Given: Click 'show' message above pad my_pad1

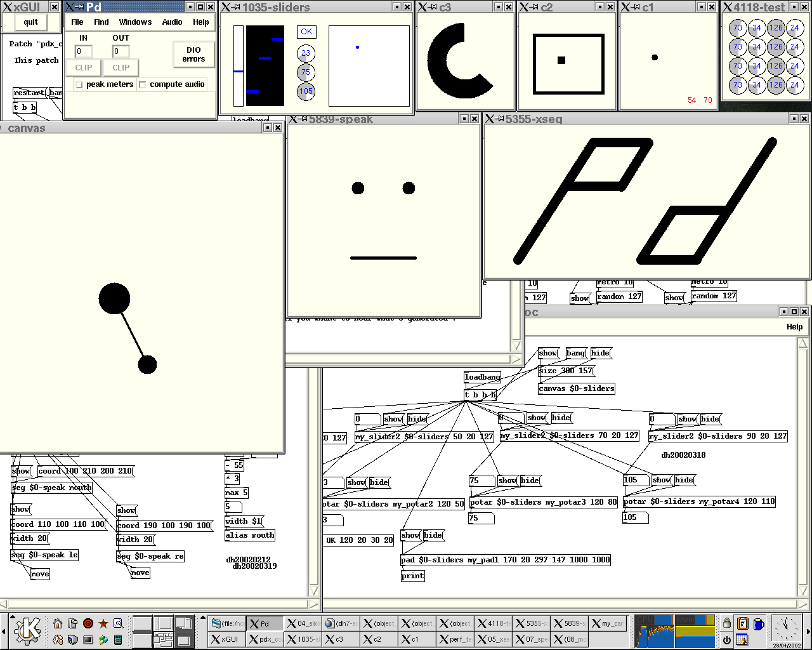Looking at the screenshot, I should (411, 535).
